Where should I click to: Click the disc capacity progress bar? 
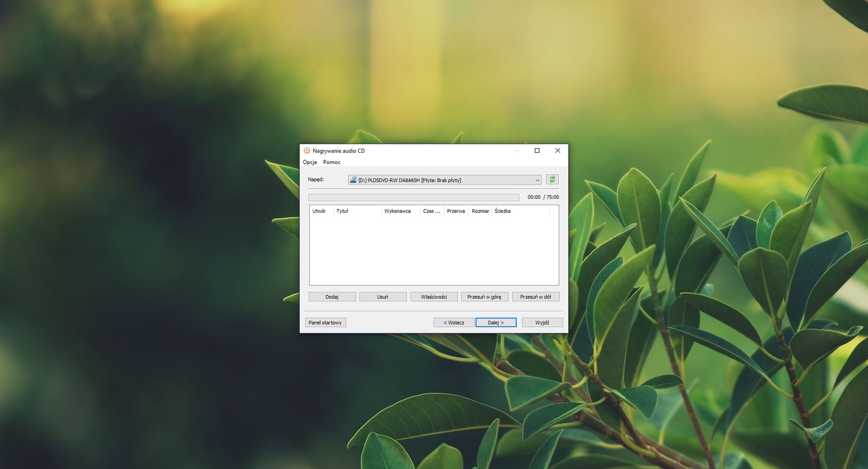[x=414, y=197]
